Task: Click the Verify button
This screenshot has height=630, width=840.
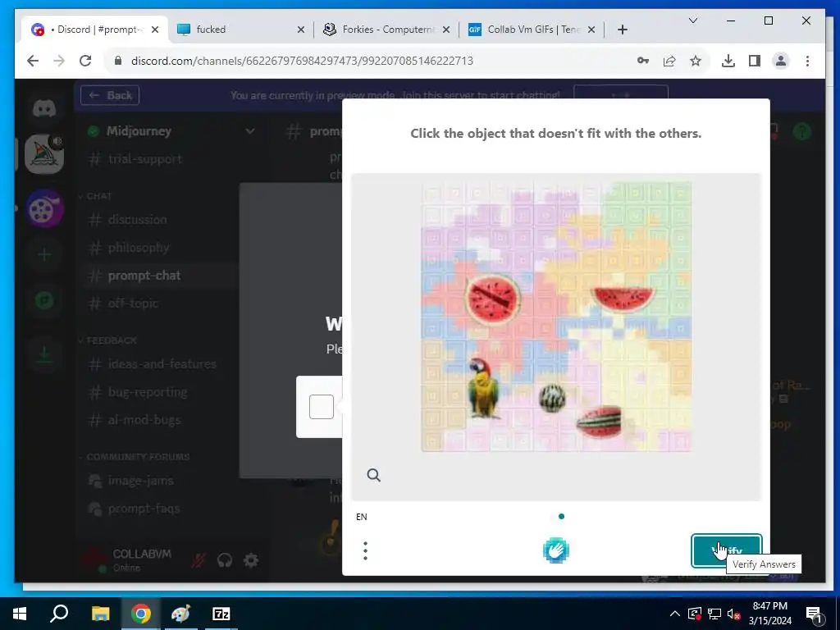Action: [727, 550]
